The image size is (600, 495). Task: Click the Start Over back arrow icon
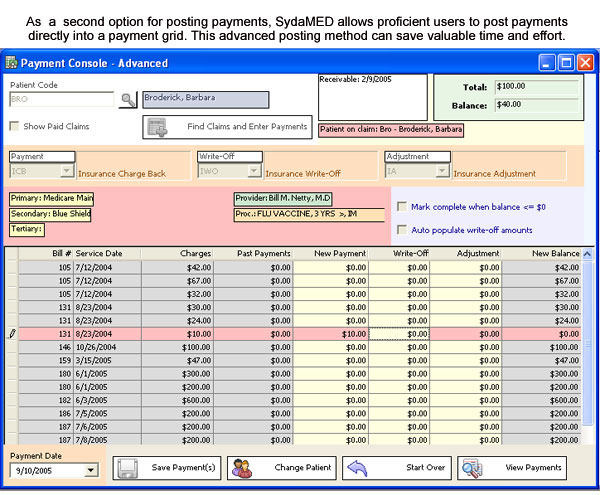(x=356, y=468)
